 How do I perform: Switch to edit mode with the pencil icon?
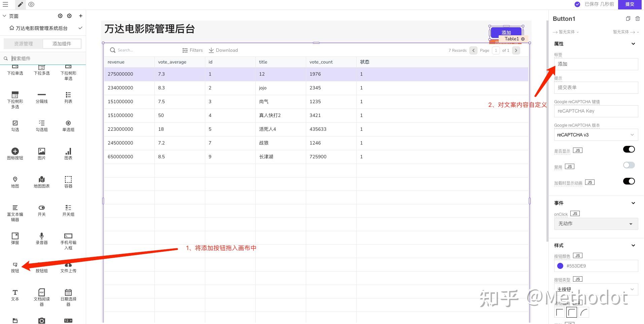(x=21, y=5)
